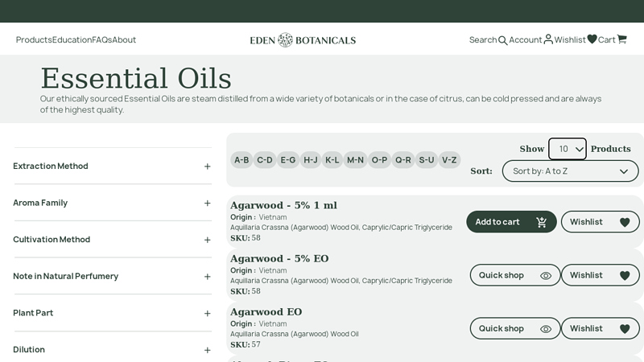Filter by K-L letter range
The height and width of the screenshot is (362, 644).
tap(332, 160)
